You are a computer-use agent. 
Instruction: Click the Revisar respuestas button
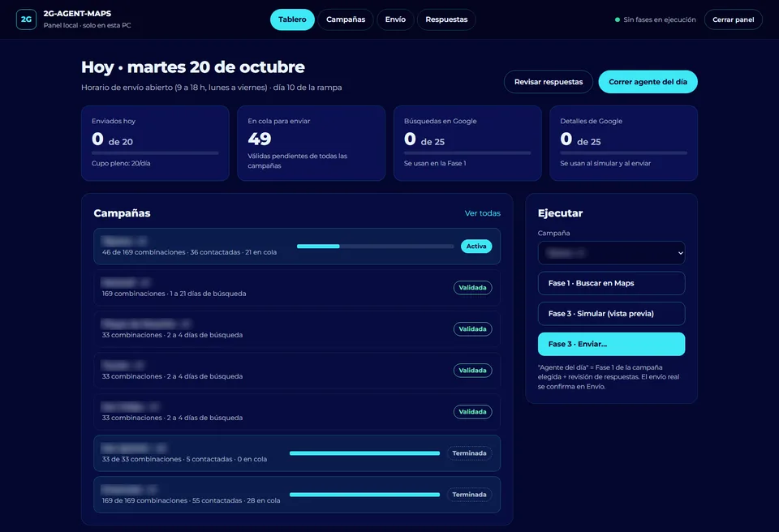tap(549, 81)
